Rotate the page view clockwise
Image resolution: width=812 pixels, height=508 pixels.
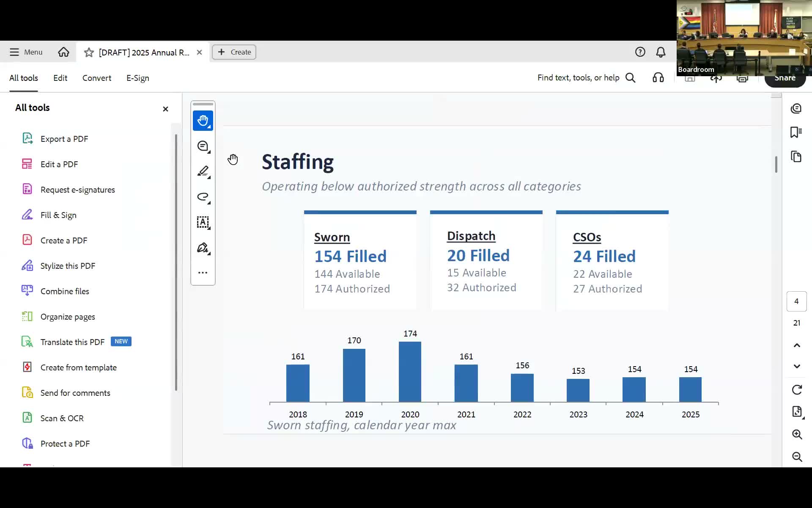797,389
